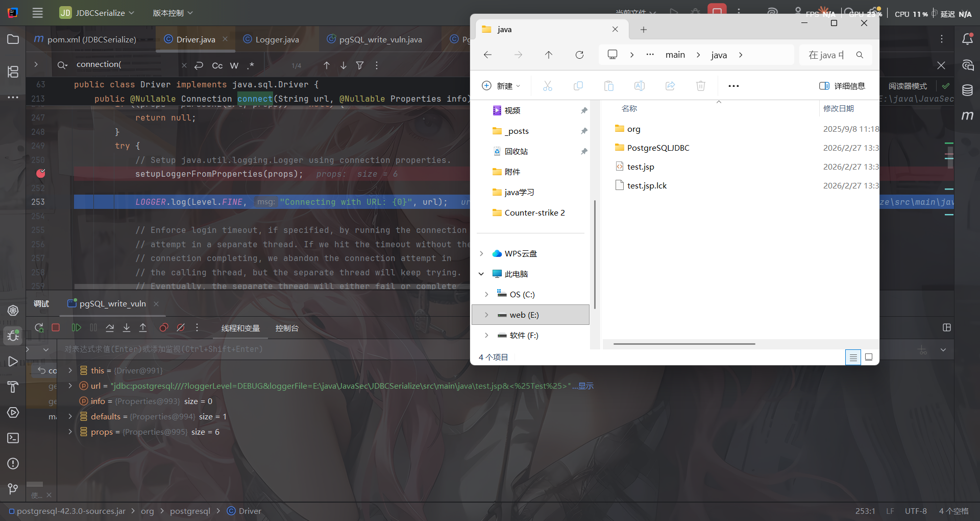
Task: Open the JDBCSerialize project dropdown
Action: coord(97,13)
